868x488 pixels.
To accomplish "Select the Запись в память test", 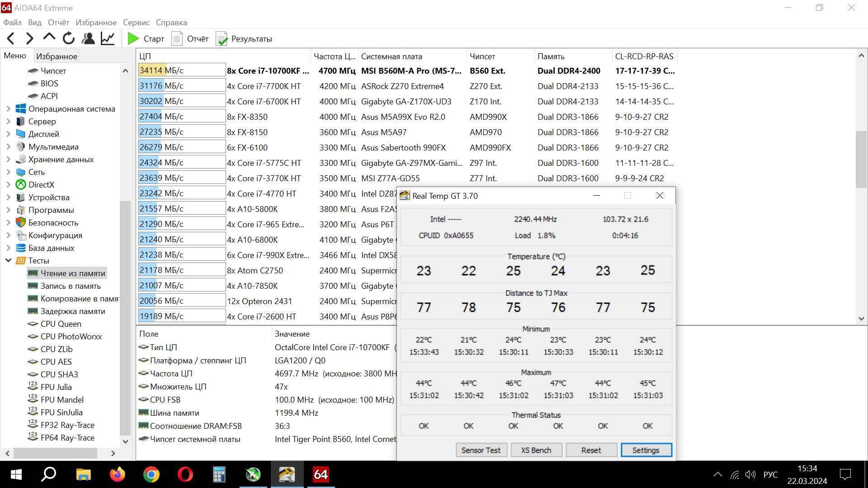I will 64,286.
